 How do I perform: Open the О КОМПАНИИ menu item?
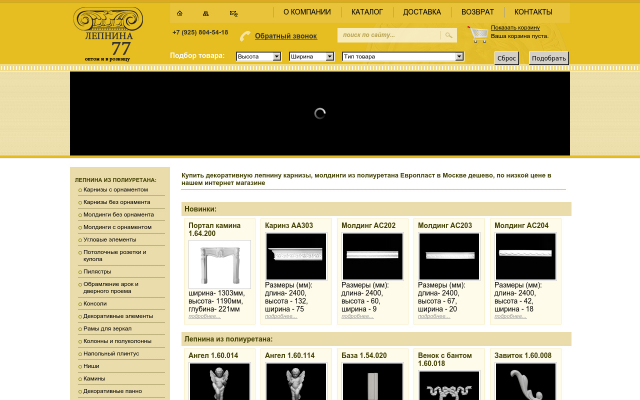[307, 12]
